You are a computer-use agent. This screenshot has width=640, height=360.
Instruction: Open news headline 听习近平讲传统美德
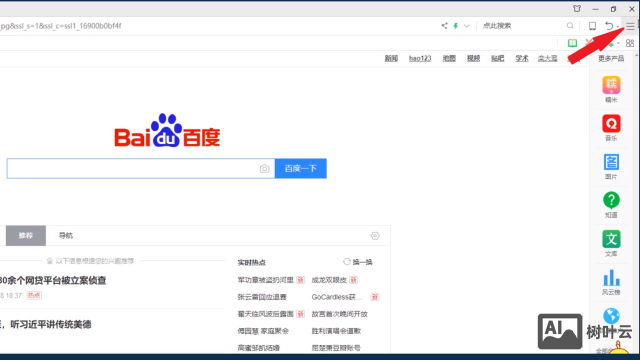point(46,324)
